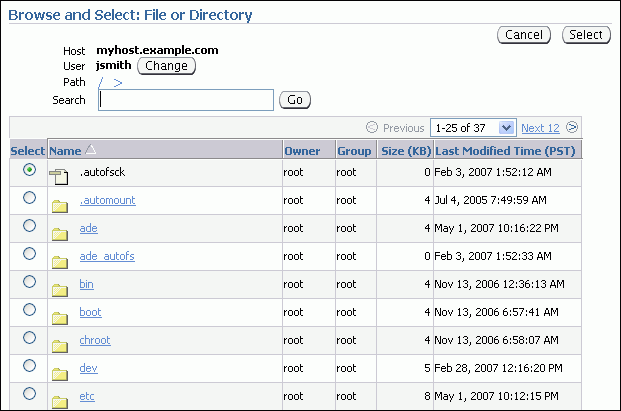This screenshot has height=411, width=621.
Task: Click the bin folder icon
Action: point(60,288)
